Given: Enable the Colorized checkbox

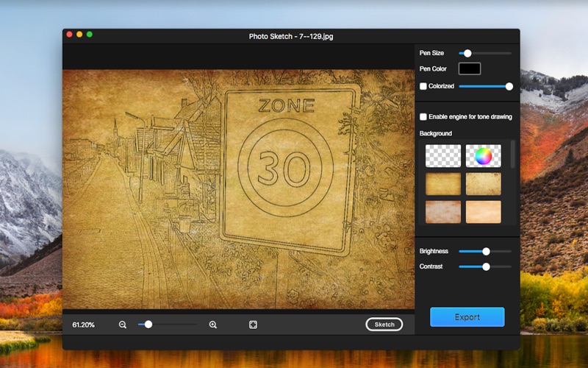Looking at the screenshot, I should tap(423, 87).
